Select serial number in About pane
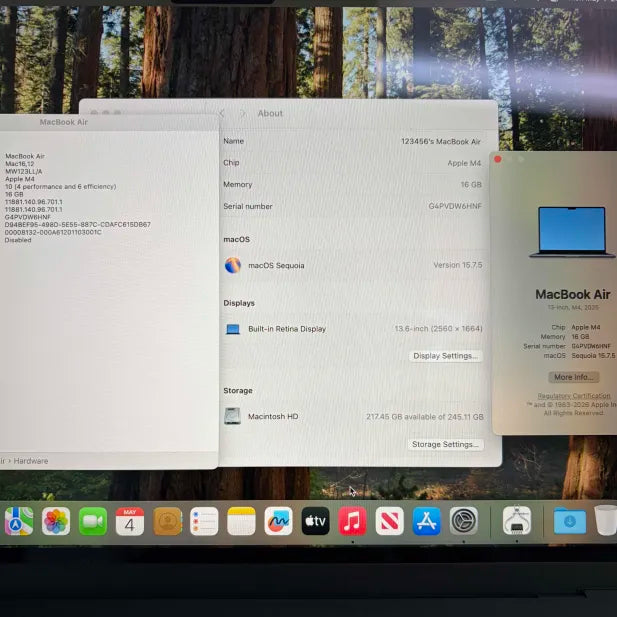This screenshot has width=617, height=617. click(x=455, y=206)
